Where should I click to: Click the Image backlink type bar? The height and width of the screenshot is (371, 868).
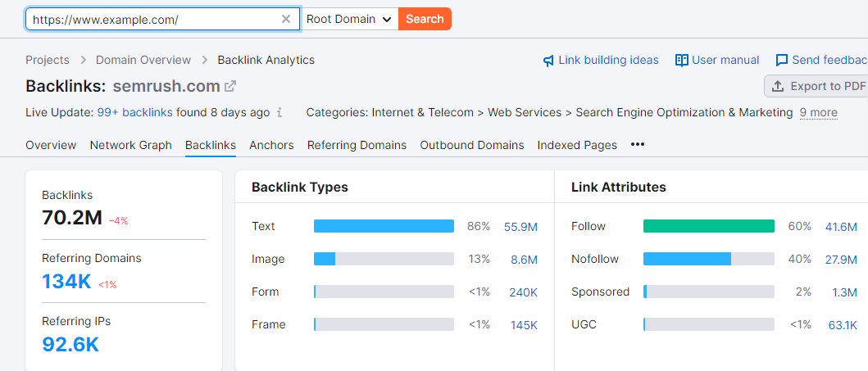[x=384, y=259]
